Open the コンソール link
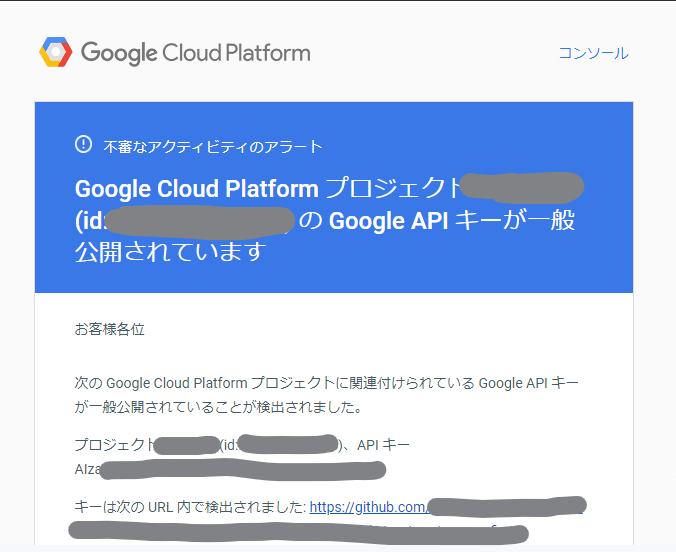 [594, 53]
